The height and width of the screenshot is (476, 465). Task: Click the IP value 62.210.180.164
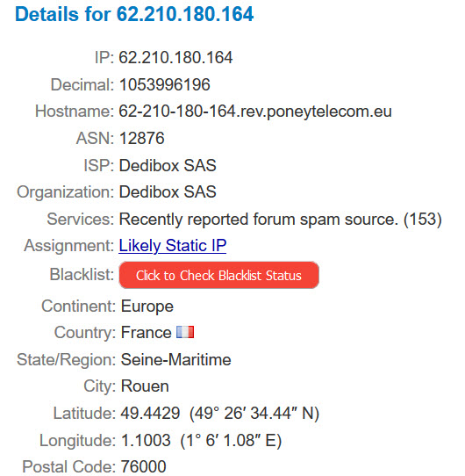[175, 57]
